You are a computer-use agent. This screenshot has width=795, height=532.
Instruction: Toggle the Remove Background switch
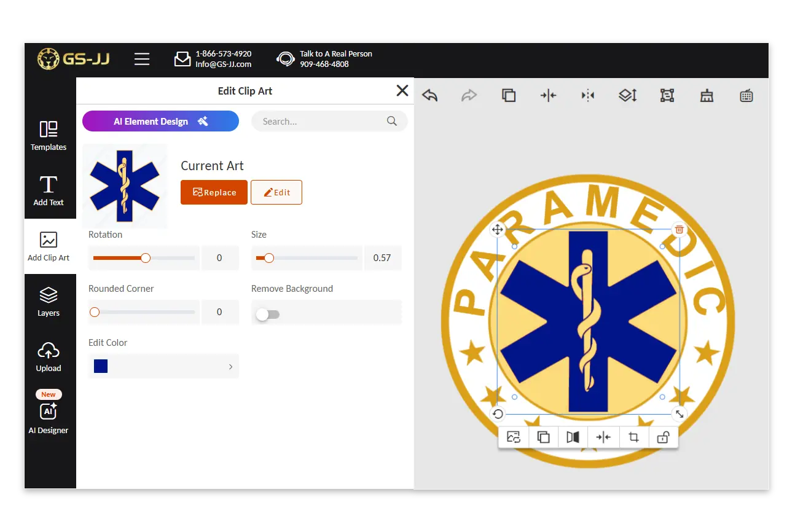point(268,315)
